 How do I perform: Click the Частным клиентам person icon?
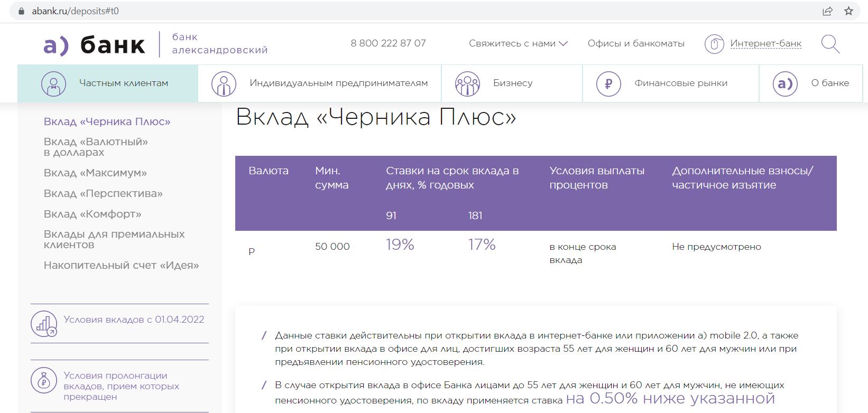pos(53,83)
